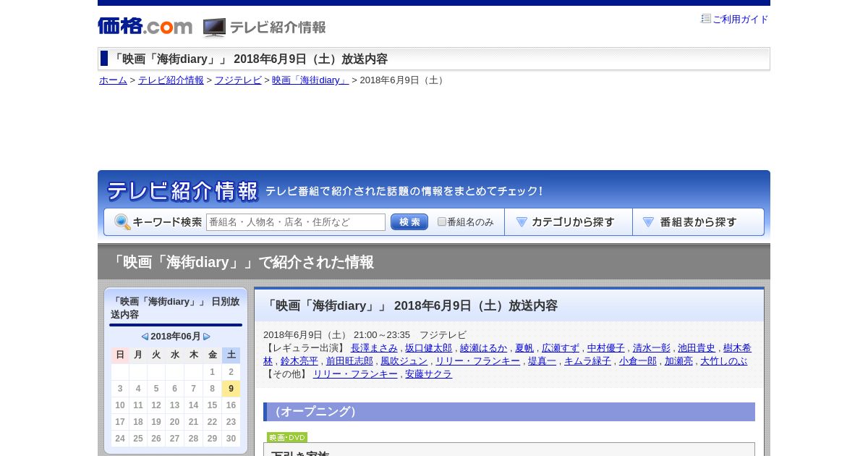Open the ご利用ガイド guide link
Viewport: 868px width, 456px height.
coord(741,20)
